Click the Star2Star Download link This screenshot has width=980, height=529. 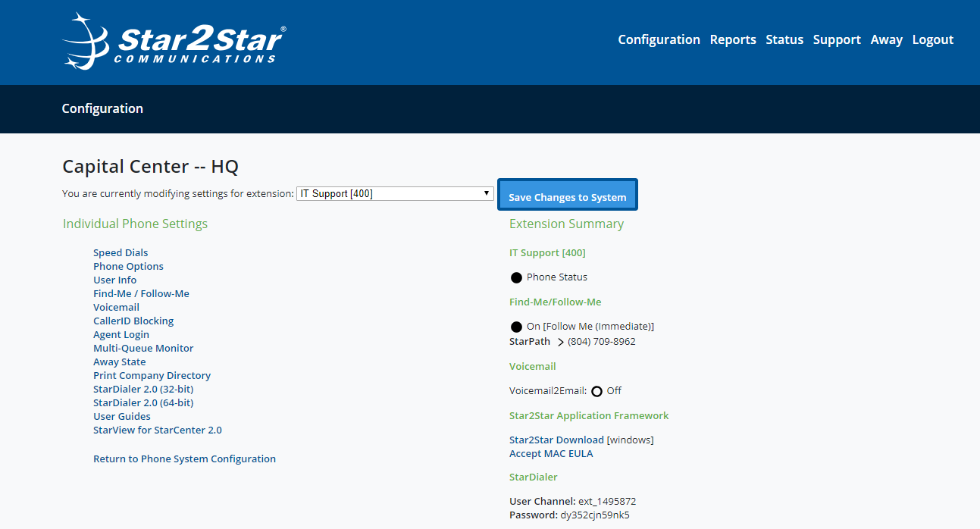pos(556,440)
